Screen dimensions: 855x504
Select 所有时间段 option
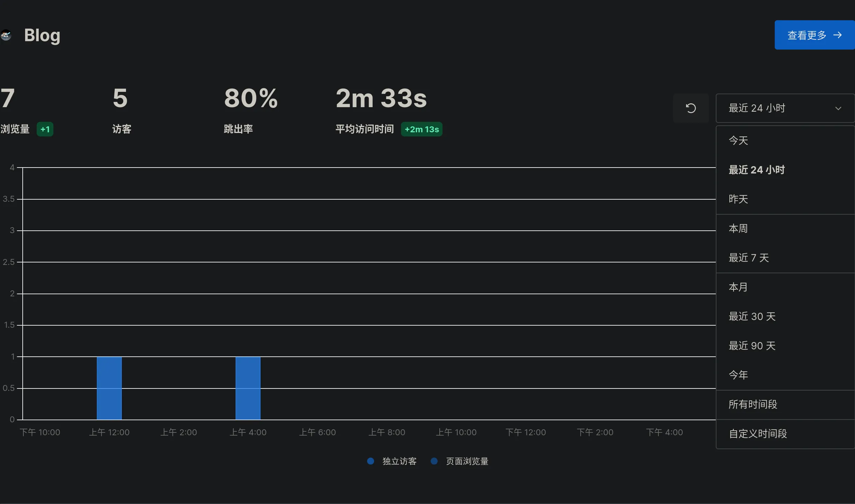click(753, 404)
